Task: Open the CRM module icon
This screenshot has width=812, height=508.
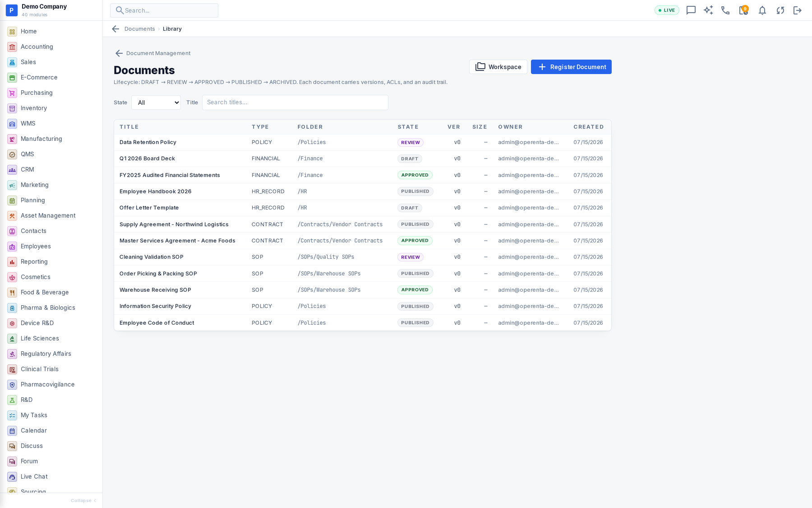Action: coord(12,170)
